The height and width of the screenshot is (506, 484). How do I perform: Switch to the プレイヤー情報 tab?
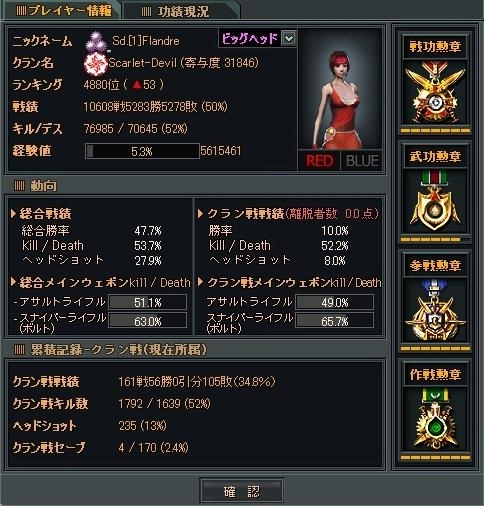63,10
